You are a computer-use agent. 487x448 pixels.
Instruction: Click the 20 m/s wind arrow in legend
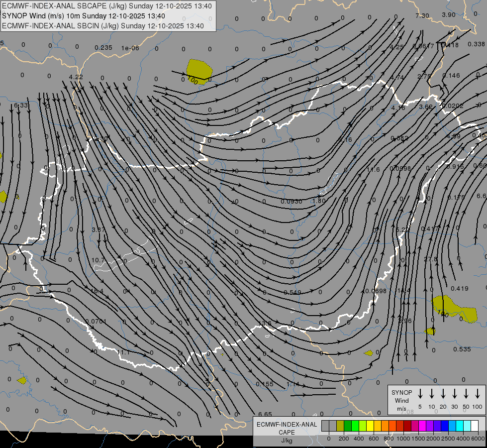[x=443, y=394]
